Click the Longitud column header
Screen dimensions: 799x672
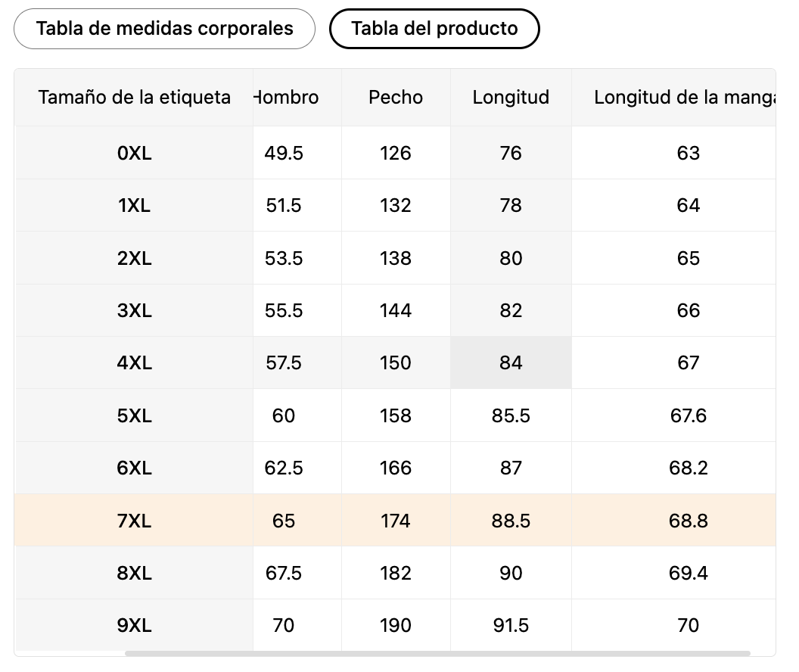click(511, 98)
